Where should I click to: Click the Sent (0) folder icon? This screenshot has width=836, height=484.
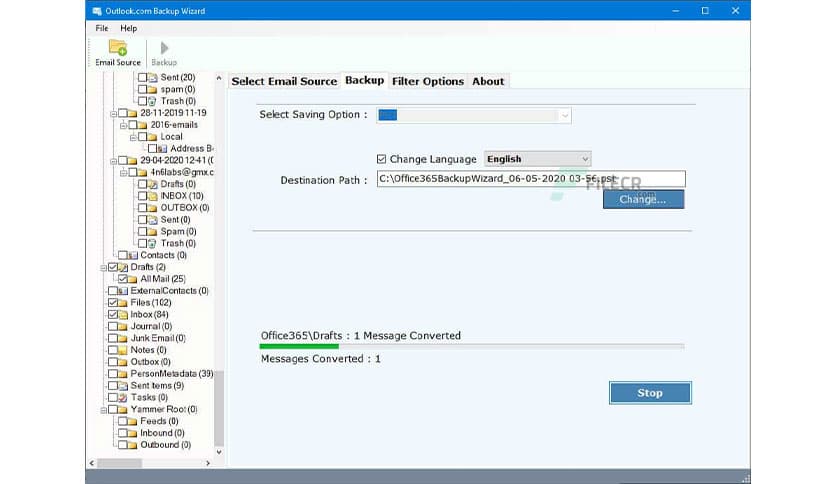point(152,220)
